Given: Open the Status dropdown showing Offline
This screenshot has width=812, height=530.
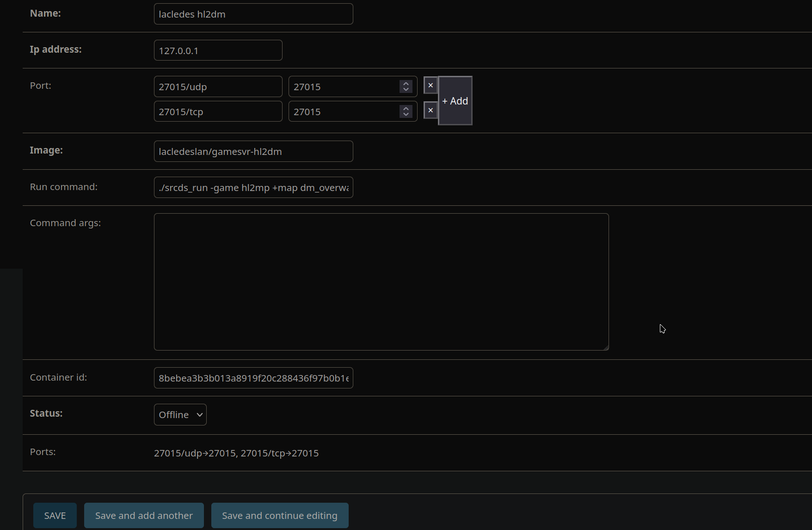Looking at the screenshot, I should (x=180, y=414).
